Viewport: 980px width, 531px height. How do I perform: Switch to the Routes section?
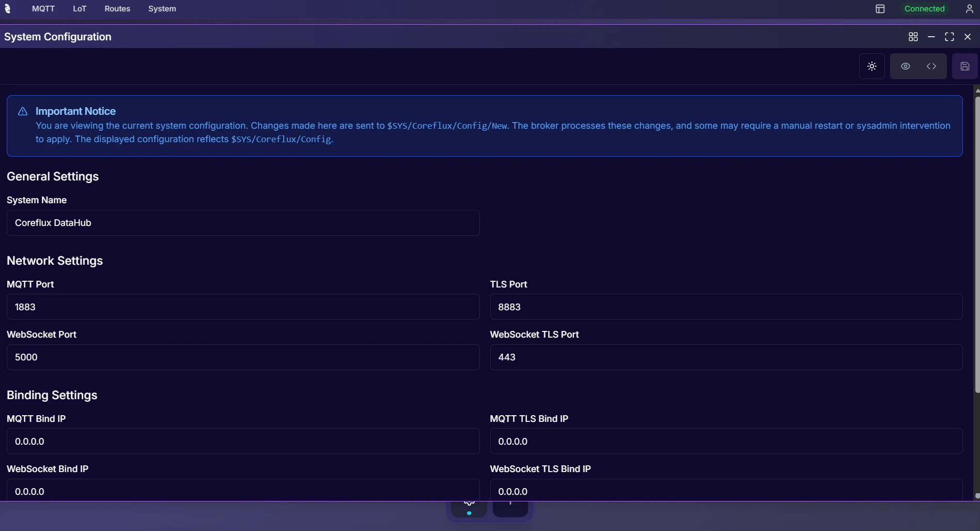pos(117,9)
